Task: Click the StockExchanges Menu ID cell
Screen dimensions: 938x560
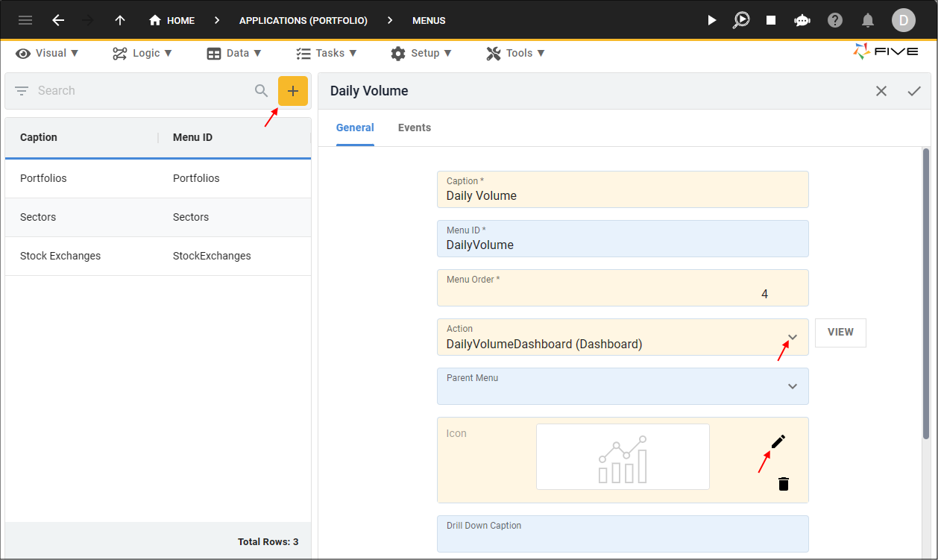Action: [x=212, y=256]
